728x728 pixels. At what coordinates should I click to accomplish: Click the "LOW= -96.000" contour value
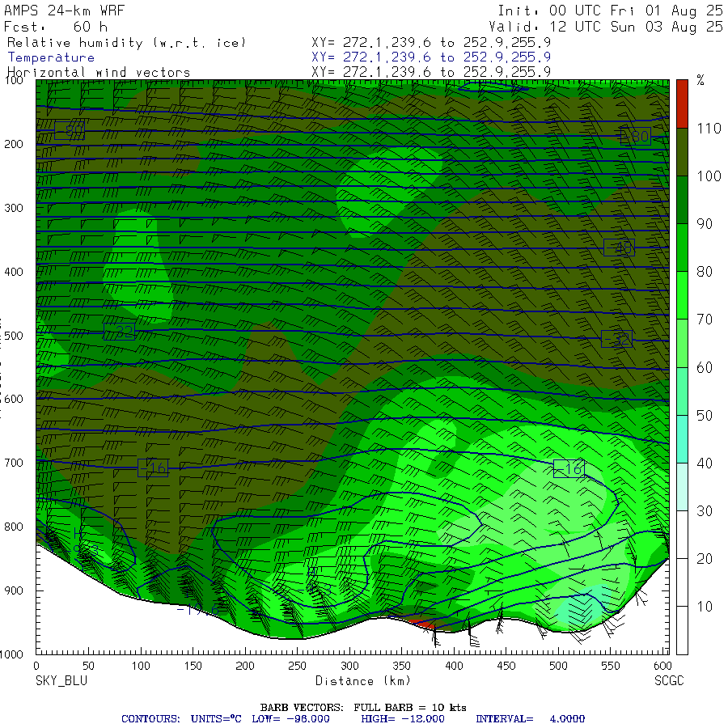click(x=290, y=719)
